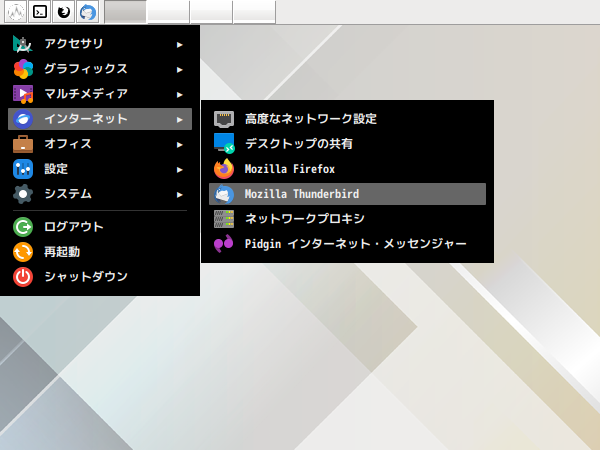Open the オフィス menu category

(x=100, y=144)
